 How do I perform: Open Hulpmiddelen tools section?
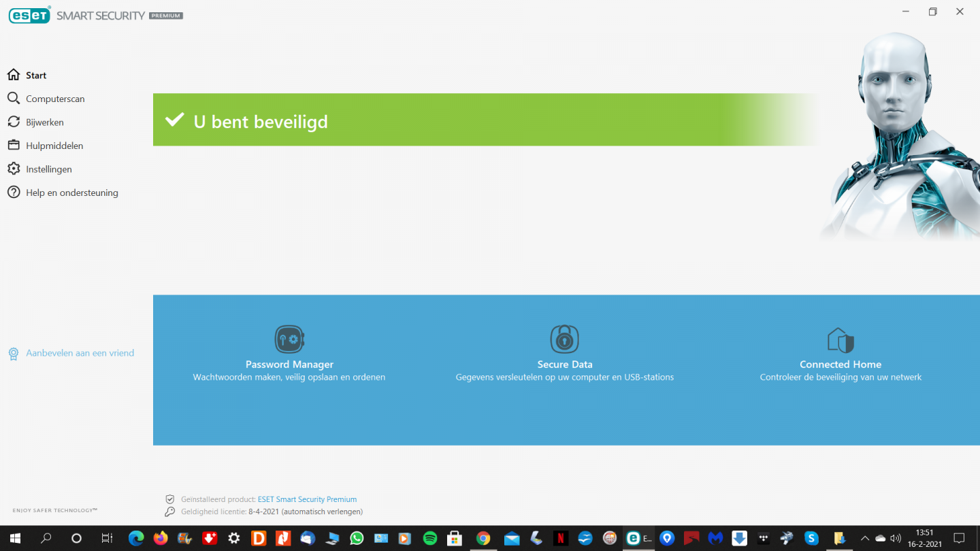pyautogui.click(x=54, y=146)
